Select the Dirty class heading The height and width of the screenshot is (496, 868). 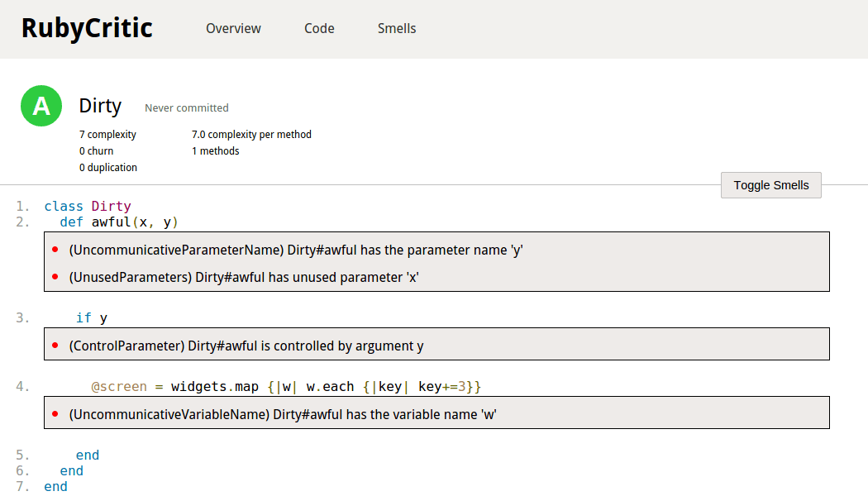(x=100, y=106)
